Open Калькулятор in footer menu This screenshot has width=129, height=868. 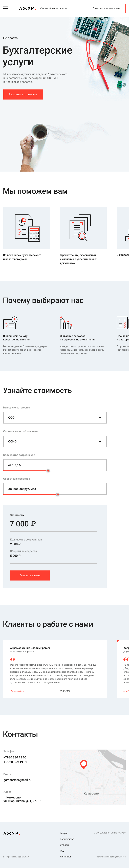click(67, 839)
